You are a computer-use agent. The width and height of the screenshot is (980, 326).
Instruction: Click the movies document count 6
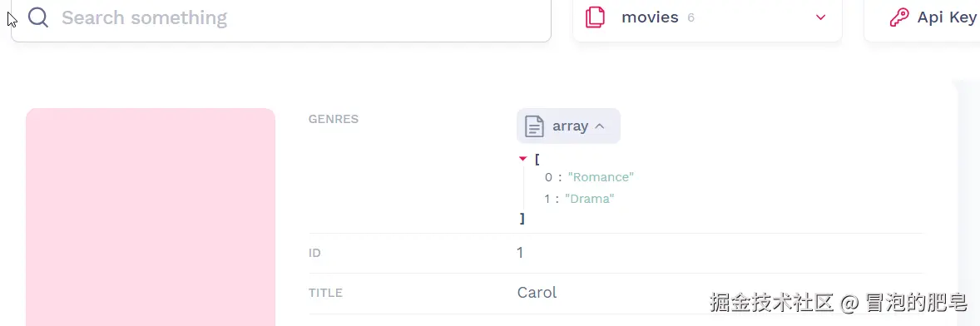[690, 18]
